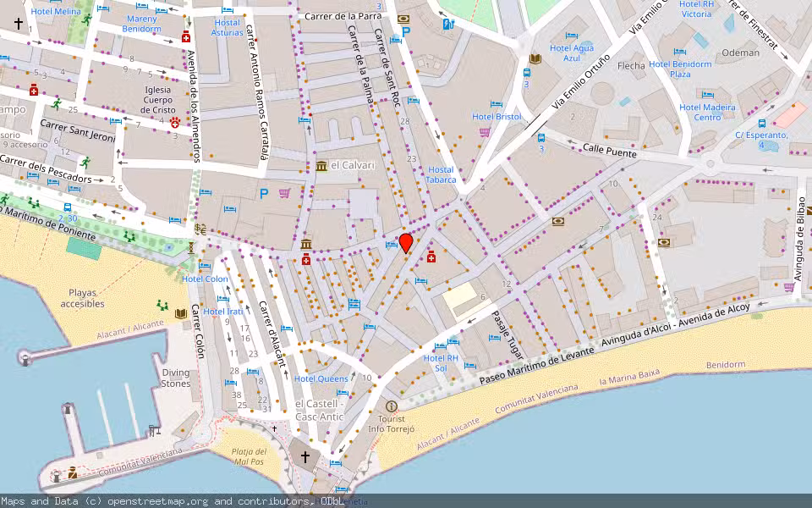Viewport: 812px width, 508px height.
Task: Click the bank icon south of Calle Puente
Action: 557,222
